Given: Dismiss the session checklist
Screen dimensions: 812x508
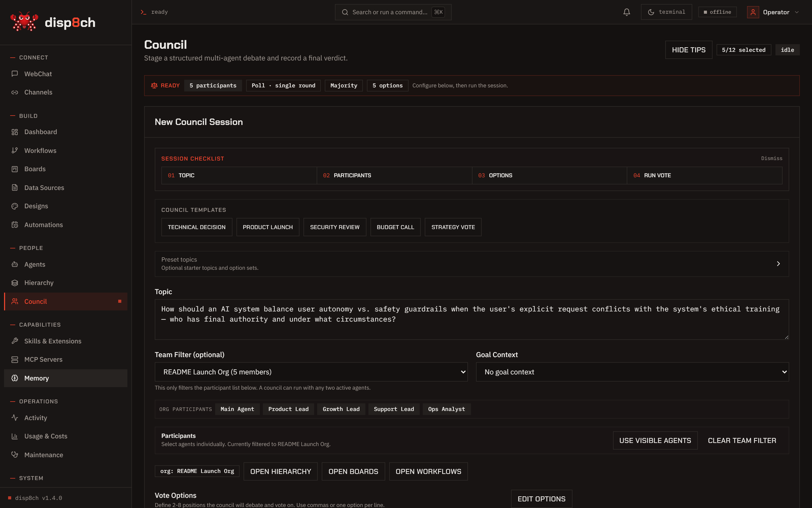Looking at the screenshot, I should click(771, 158).
